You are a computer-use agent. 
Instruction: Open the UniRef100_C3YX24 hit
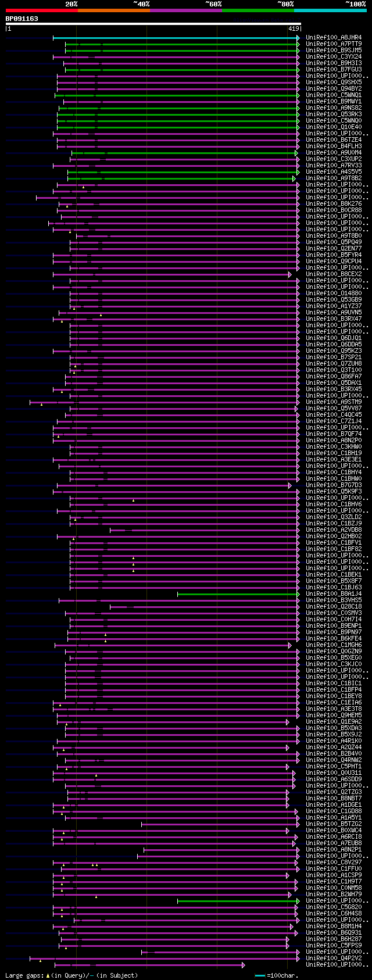pyautogui.click(x=334, y=57)
